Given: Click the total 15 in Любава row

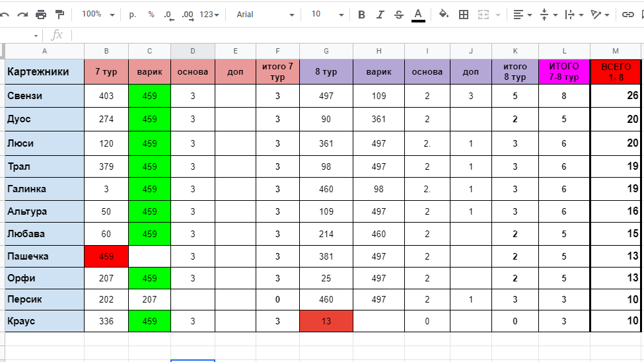Looking at the screenshot, I should 616,234.
